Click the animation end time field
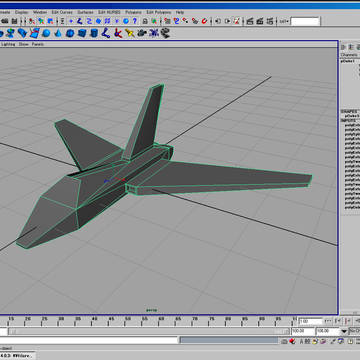This screenshot has width=360, height=360. coord(328,331)
